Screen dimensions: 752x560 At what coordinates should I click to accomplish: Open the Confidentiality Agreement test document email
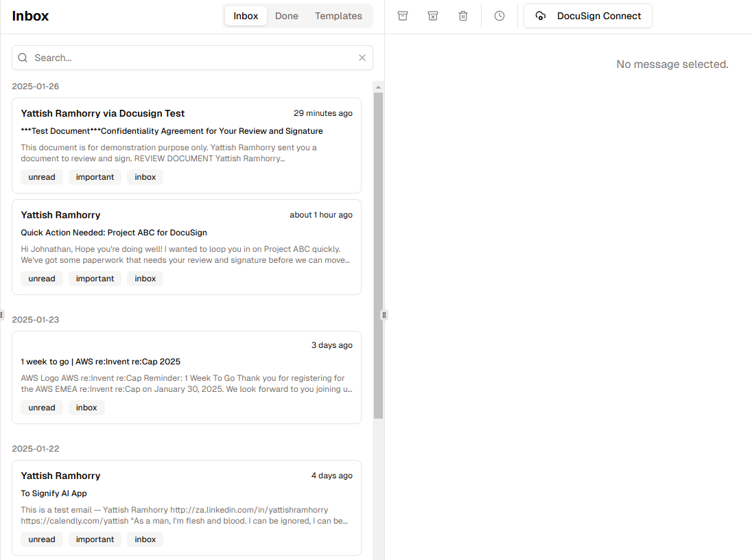point(187,145)
